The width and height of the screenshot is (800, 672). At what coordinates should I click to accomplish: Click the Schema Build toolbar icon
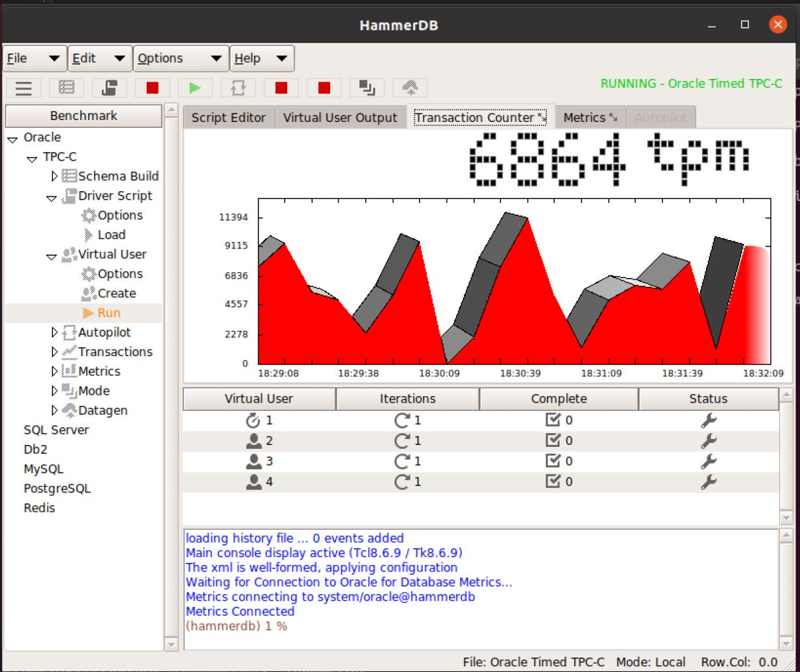pyautogui.click(x=67, y=88)
